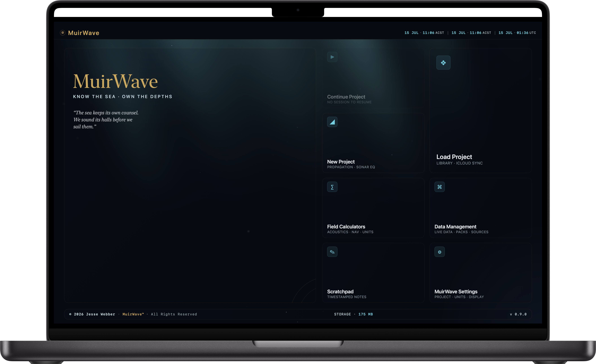Click the MuirWave header title text
The height and width of the screenshot is (364, 596).
[84, 33]
